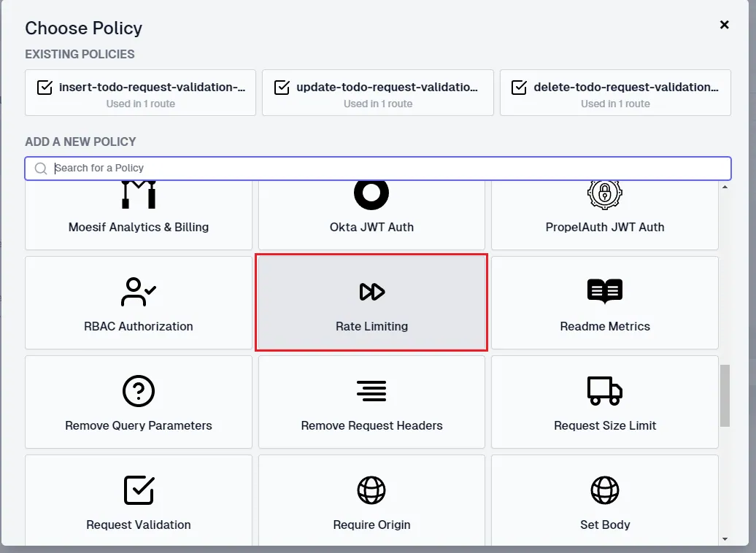The image size is (756, 553).
Task: Add the Request Validation policy card
Action: click(139, 500)
